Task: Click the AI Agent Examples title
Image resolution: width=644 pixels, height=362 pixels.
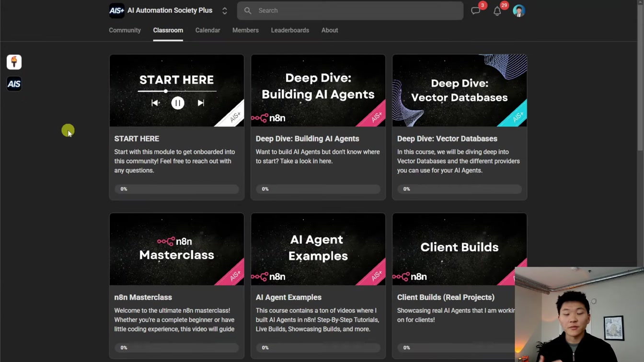Action: pyautogui.click(x=288, y=297)
